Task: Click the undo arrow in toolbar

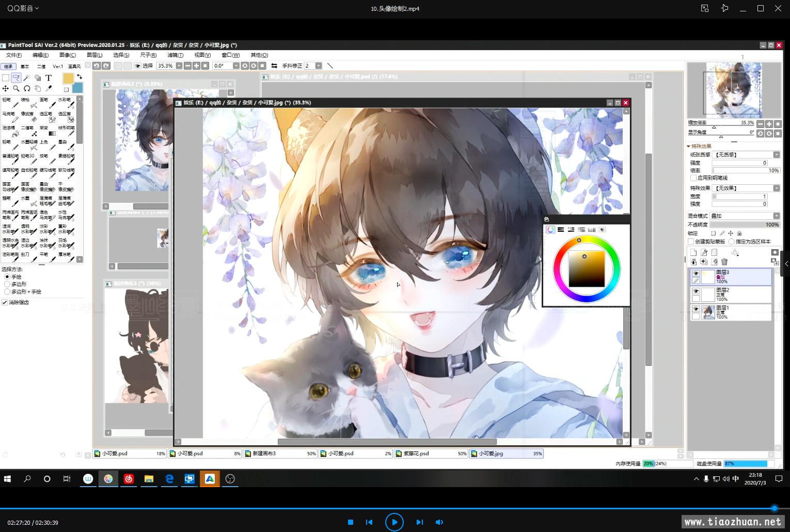Action: pos(96,66)
